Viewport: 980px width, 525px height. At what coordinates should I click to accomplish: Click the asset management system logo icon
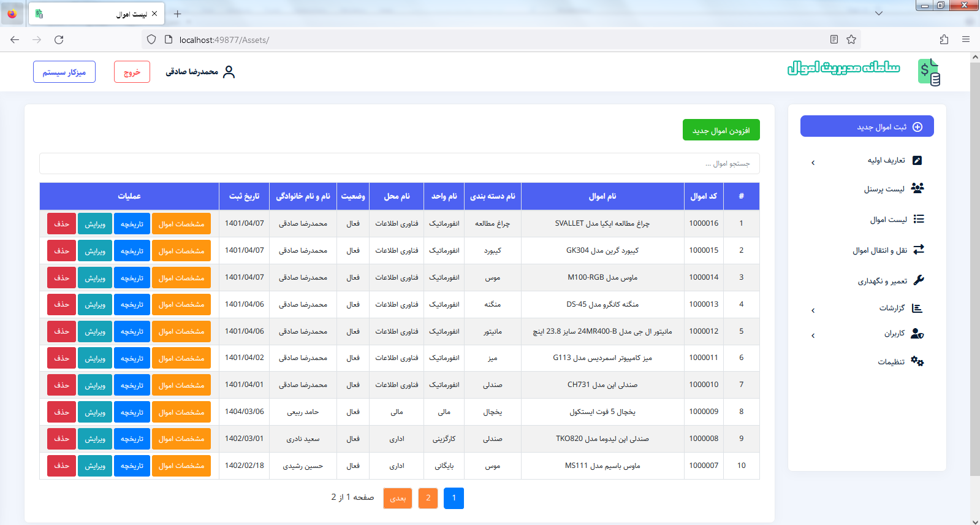(x=929, y=72)
